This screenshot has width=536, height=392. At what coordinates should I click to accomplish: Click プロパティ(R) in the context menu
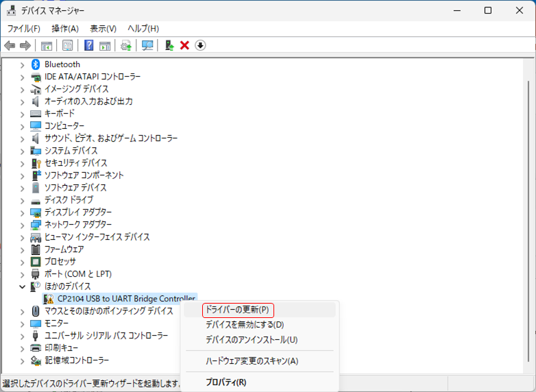226,382
